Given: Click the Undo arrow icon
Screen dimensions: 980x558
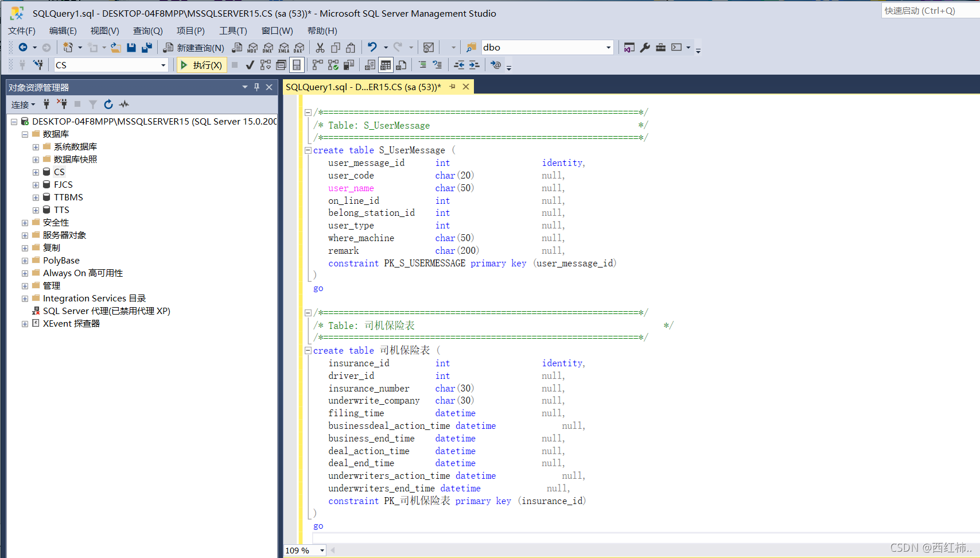Looking at the screenshot, I should [x=372, y=48].
